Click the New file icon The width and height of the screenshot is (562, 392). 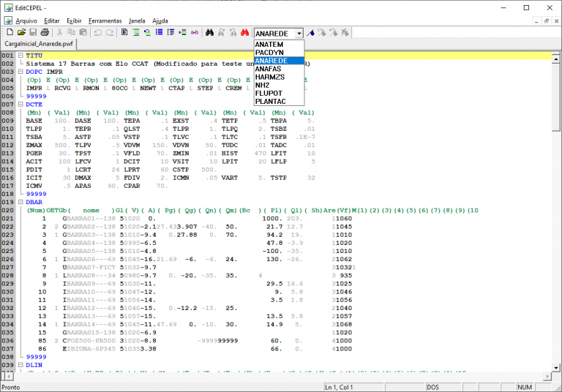coord(9,33)
